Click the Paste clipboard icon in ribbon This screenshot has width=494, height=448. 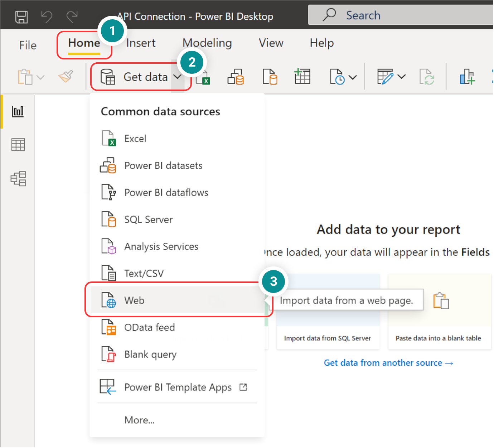coord(25,77)
